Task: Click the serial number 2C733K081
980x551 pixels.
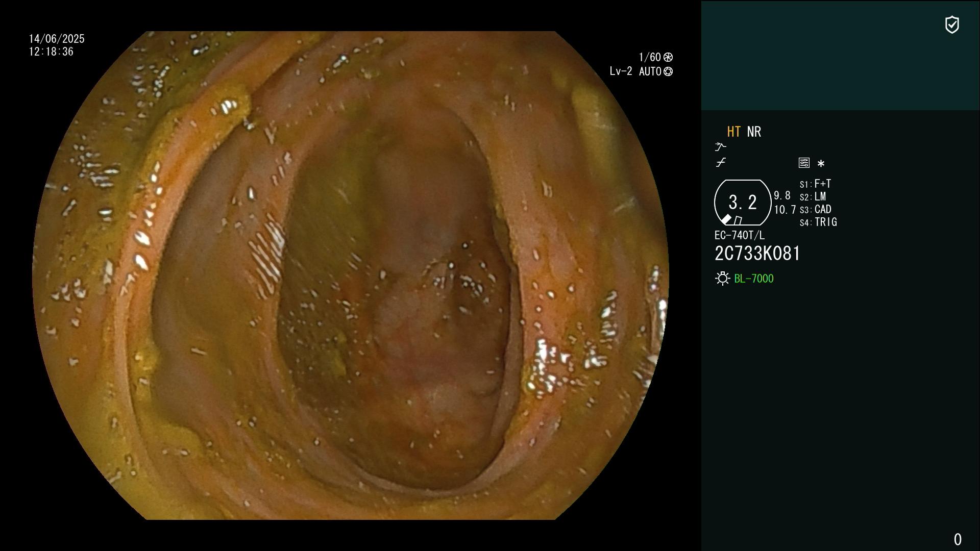Action: (x=757, y=254)
